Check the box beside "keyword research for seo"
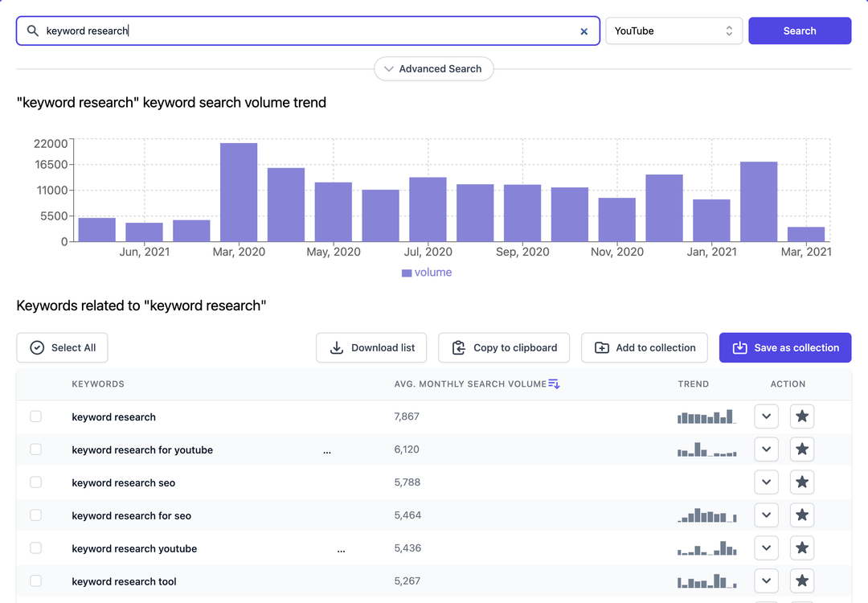The image size is (868, 603). click(35, 515)
